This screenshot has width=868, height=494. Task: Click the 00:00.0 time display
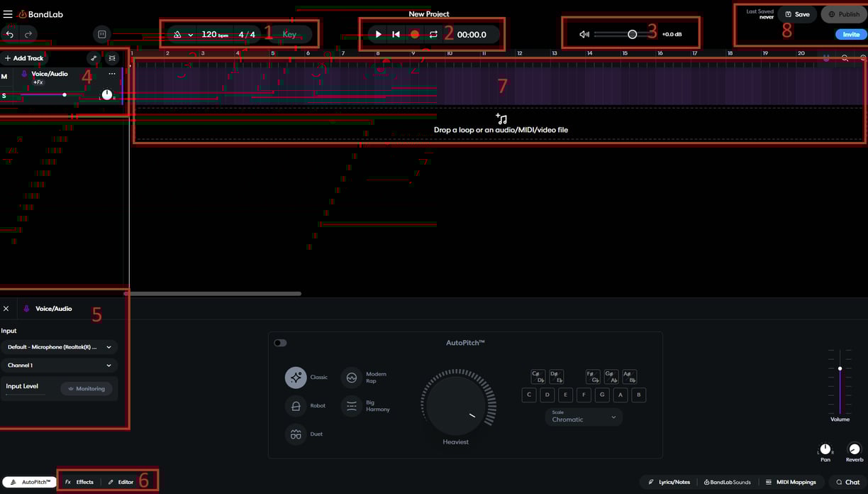[x=472, y=34]
